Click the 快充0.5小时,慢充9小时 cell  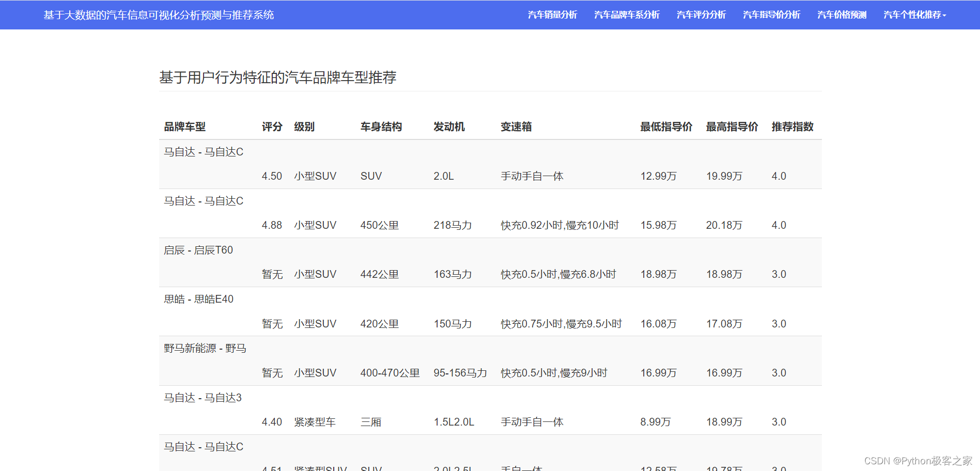[554, 373]
